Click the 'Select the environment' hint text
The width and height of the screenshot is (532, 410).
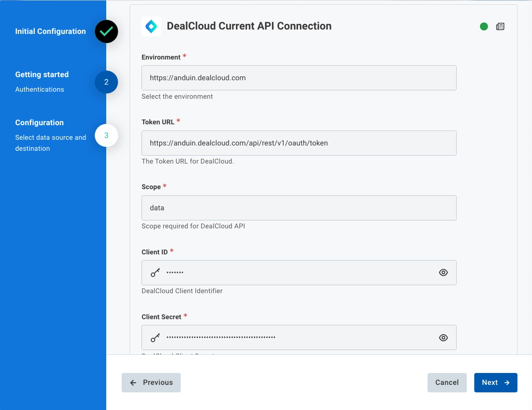(177, 97)
